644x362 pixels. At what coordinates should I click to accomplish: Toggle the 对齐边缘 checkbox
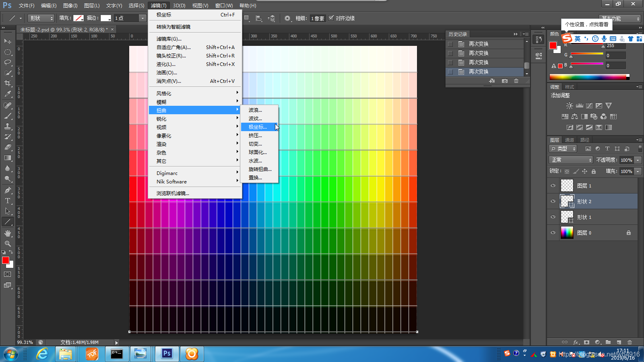point(331,18)
